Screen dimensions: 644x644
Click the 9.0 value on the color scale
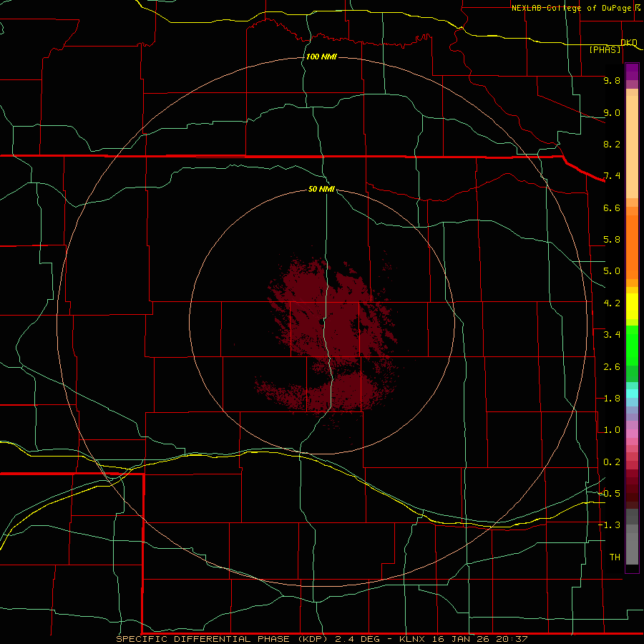[612, 112]
